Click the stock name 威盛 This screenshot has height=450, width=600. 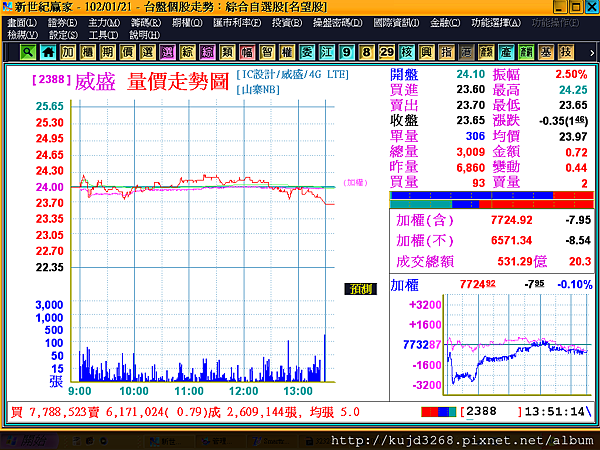point(95,82)
